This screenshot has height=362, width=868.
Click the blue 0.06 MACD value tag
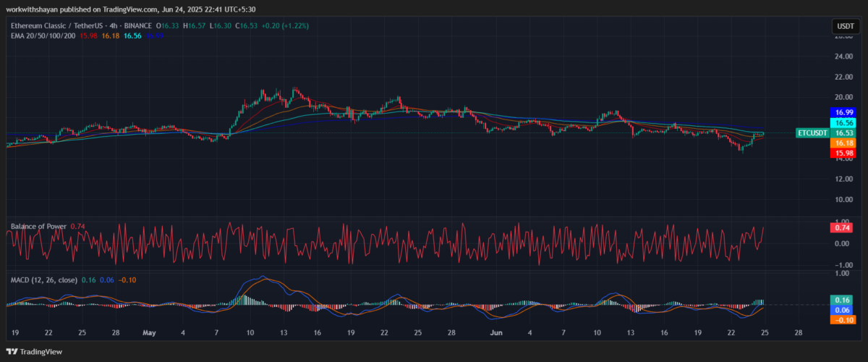pos(843,310)
